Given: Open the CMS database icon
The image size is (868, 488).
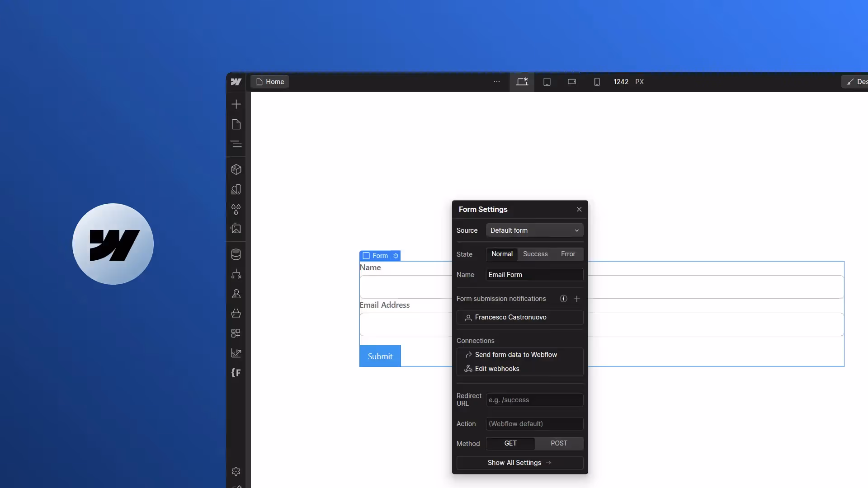Looking at the screenshot, I should click(x=236, y=254).
